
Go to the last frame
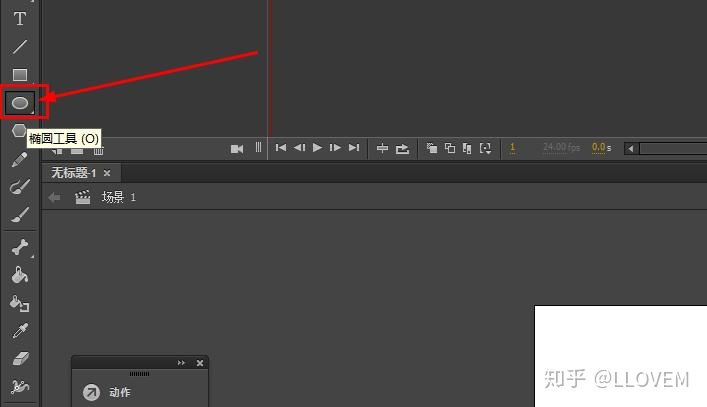click(354, 147)
